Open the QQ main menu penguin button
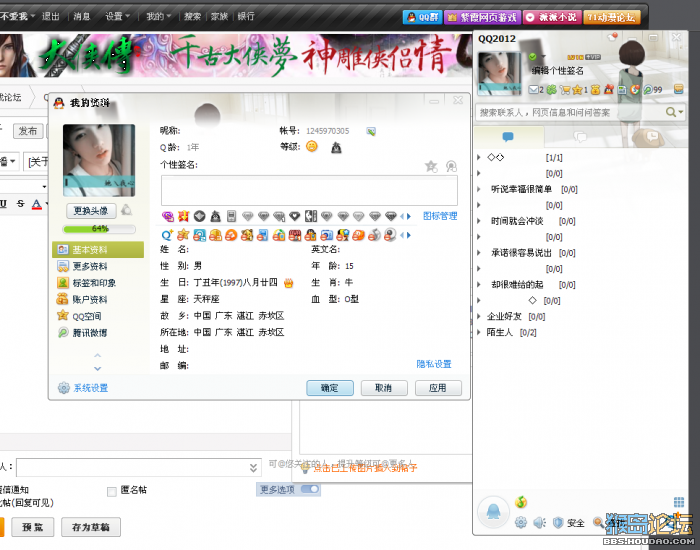This screenshot has height=550, width=700. [x=493, y=512]
